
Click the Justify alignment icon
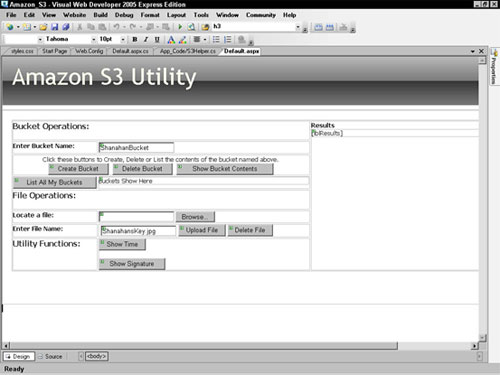[197, 39]
